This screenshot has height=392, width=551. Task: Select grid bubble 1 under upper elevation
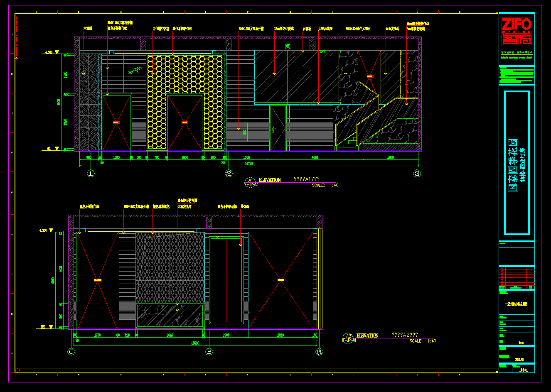[91, 174]
